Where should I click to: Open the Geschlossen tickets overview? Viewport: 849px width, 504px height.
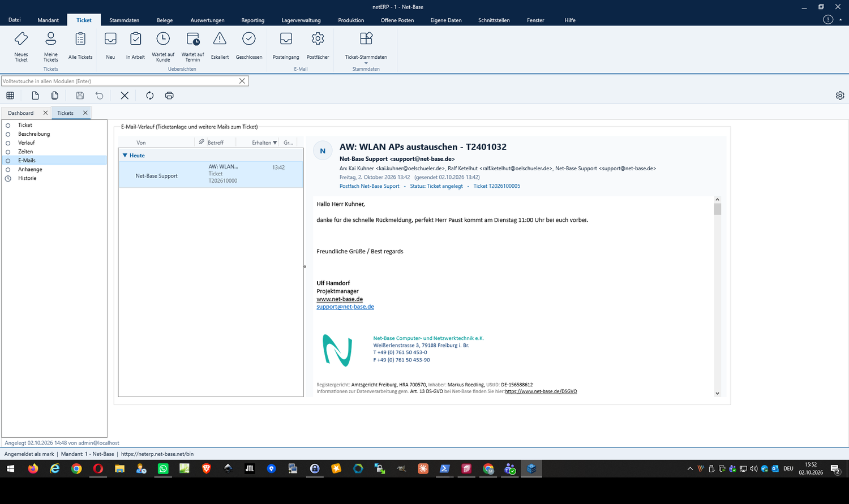click(x=249, y=46)
